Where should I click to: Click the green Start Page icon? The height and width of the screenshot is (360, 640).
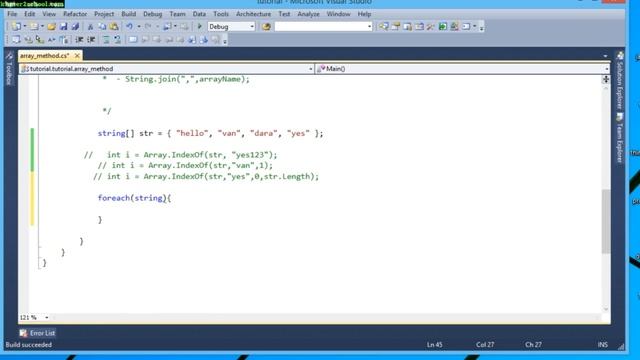(x=442, y=27)
